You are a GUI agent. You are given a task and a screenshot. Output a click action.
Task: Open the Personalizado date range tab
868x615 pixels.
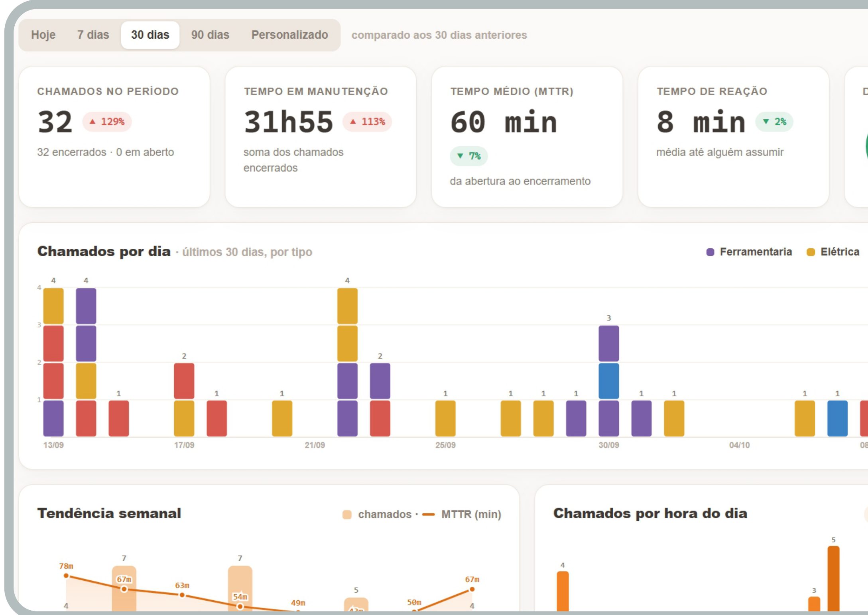coord(289,35)
